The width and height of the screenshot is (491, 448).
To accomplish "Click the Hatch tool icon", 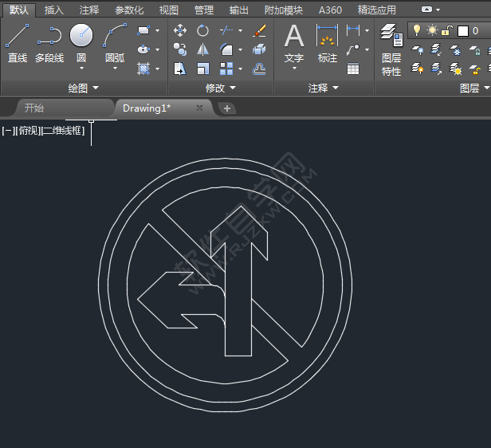I will [x=143, y=69].
